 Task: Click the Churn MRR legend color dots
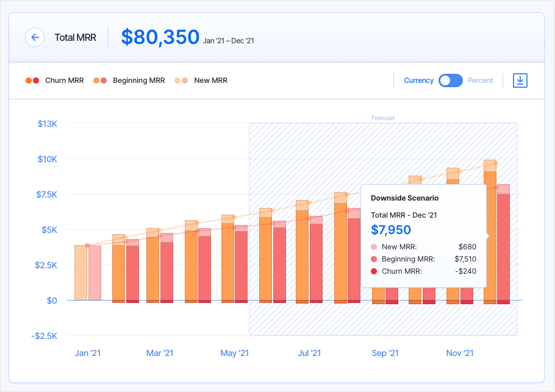[x=32, y=80]
